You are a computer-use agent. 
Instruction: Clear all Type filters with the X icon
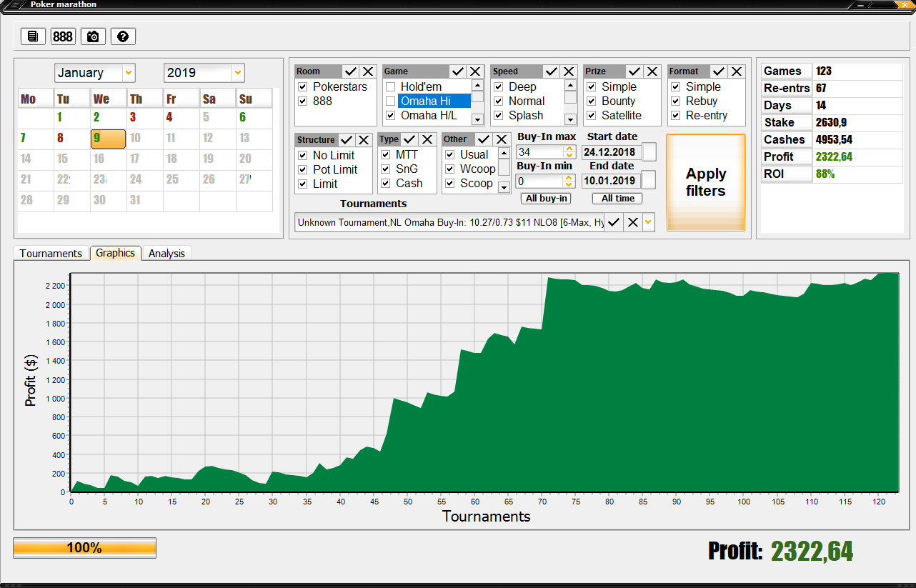pos(427,140)
